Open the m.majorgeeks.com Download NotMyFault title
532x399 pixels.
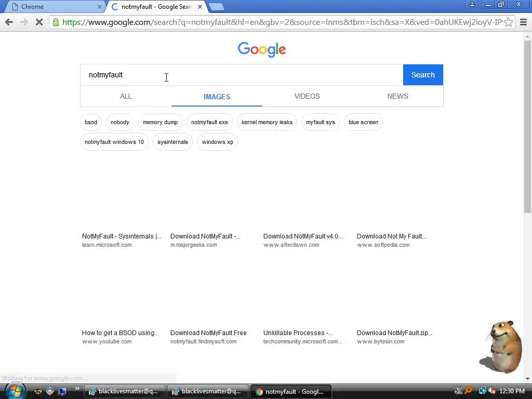point(205,236)
